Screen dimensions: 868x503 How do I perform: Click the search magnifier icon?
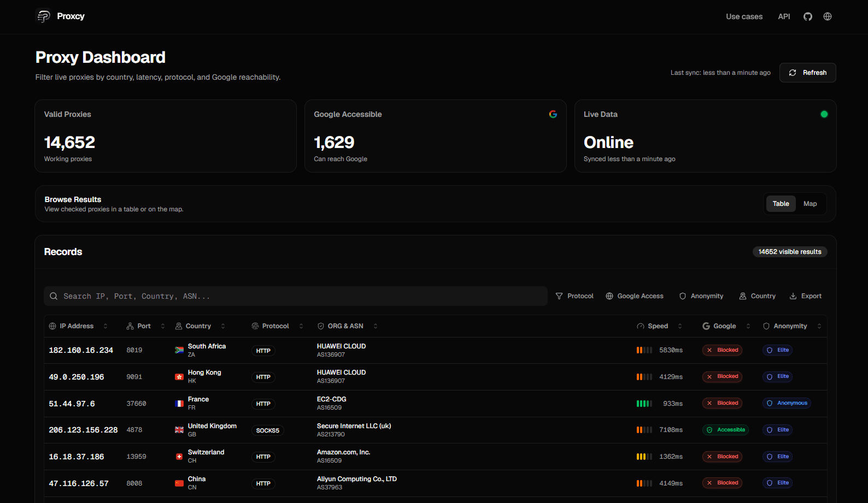point(54,296)
